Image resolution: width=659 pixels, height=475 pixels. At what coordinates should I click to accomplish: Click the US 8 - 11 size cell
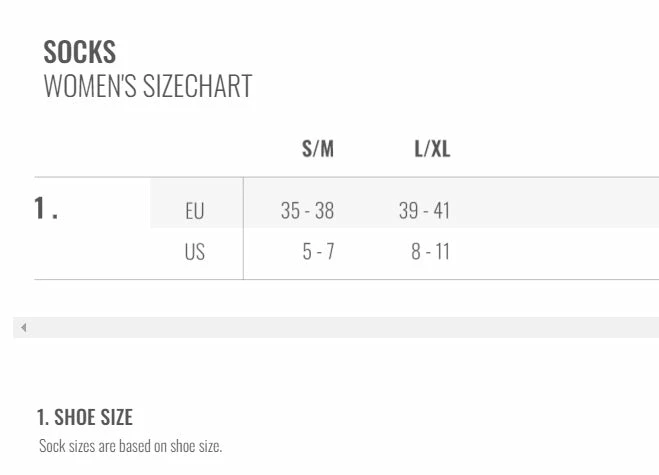[x=430, y=252]
